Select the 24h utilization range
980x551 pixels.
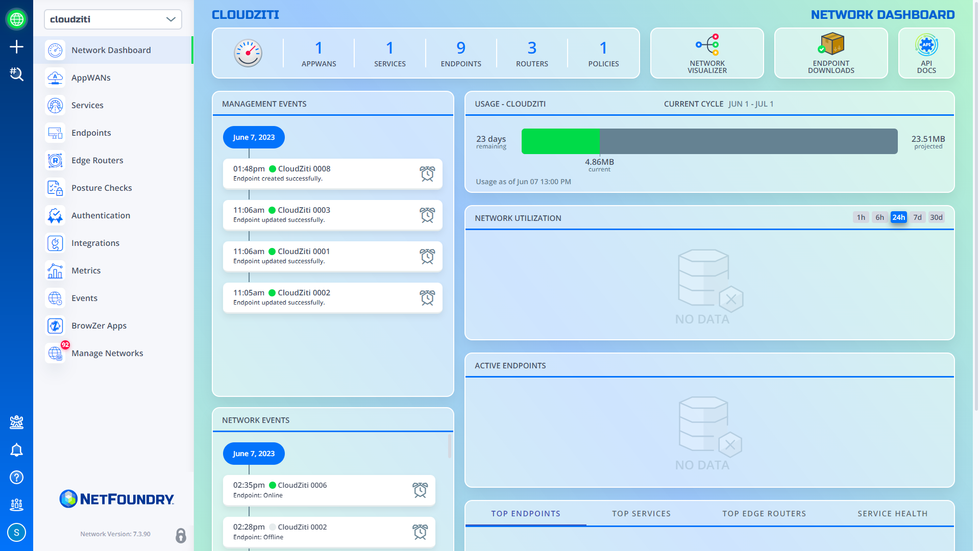899,217
